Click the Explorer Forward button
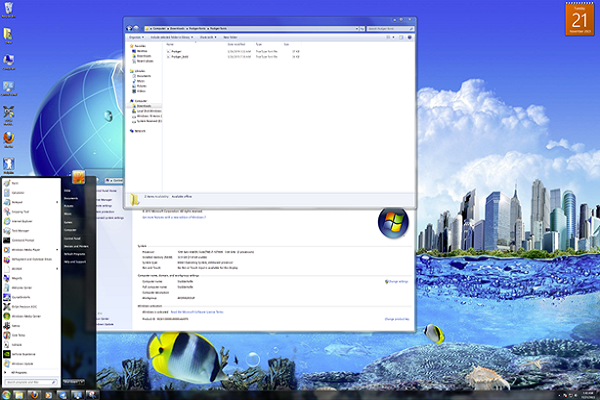Screen dimensions: 600x400 pos(136,28)
